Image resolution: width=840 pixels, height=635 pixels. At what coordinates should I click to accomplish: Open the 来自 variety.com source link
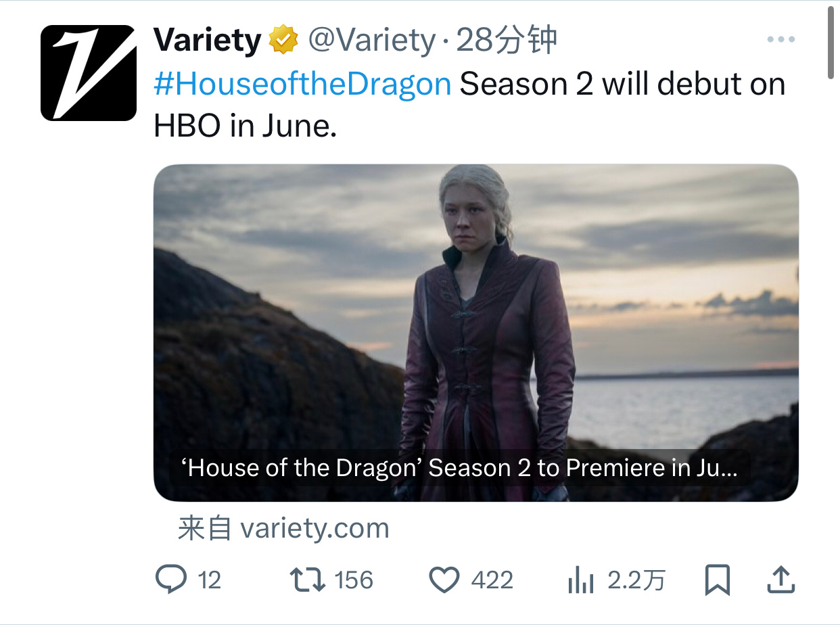pos(283,528)
